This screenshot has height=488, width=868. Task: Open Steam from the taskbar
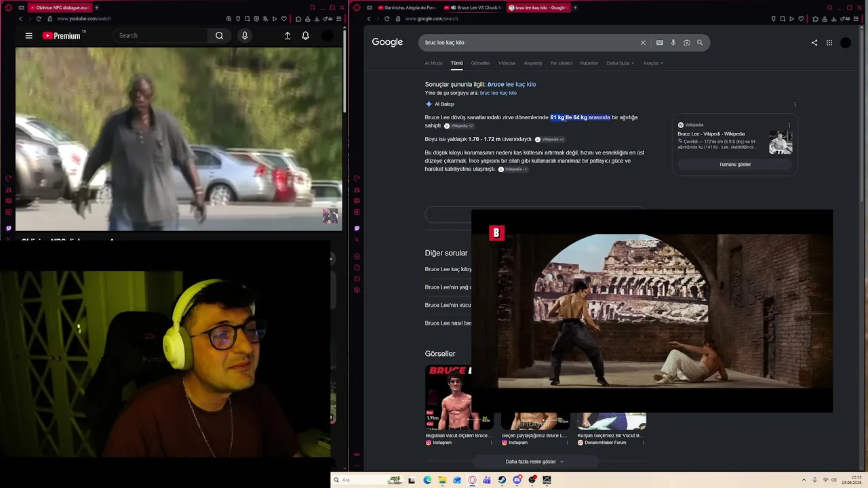(x=502, y=480)
